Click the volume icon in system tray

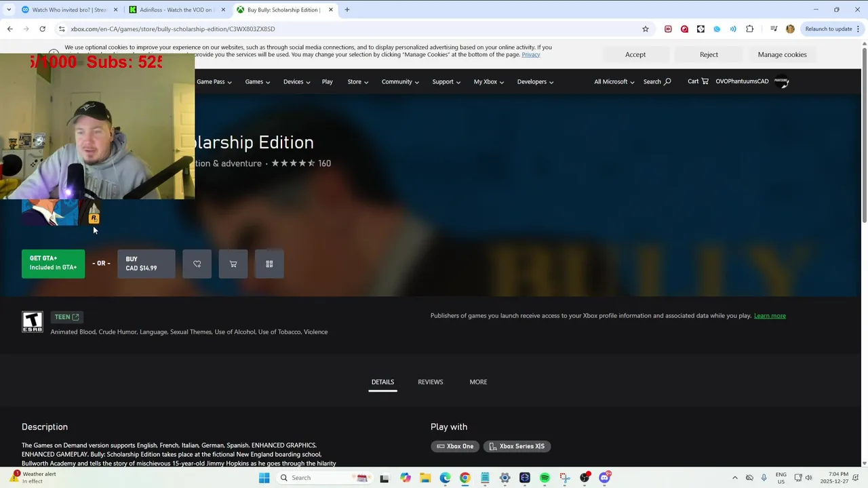click(808, 478)
